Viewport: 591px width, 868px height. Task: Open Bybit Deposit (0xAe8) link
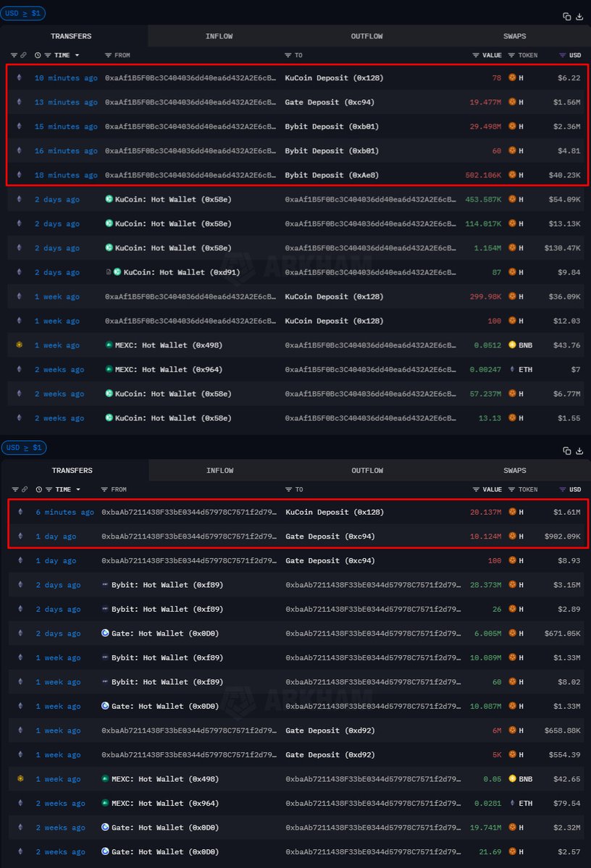pos(332,175)
